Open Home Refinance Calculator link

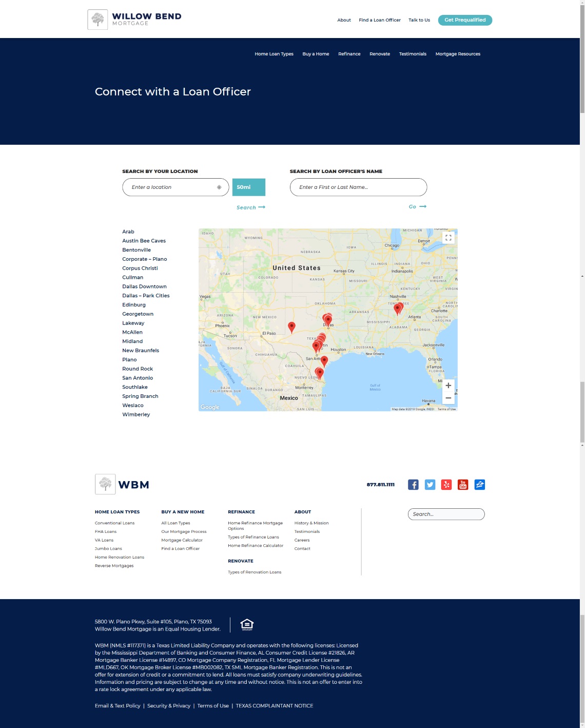pos(256,546)
